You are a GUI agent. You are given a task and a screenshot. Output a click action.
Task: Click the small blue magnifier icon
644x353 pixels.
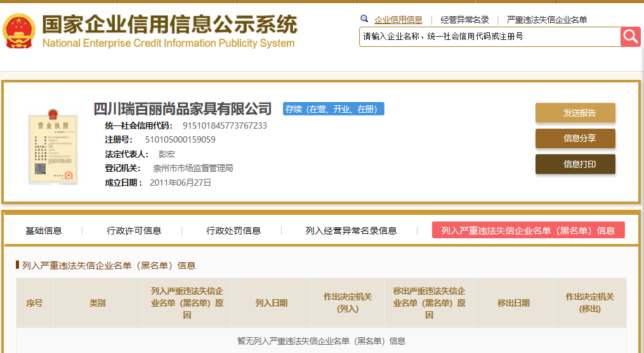pos(364,18)
